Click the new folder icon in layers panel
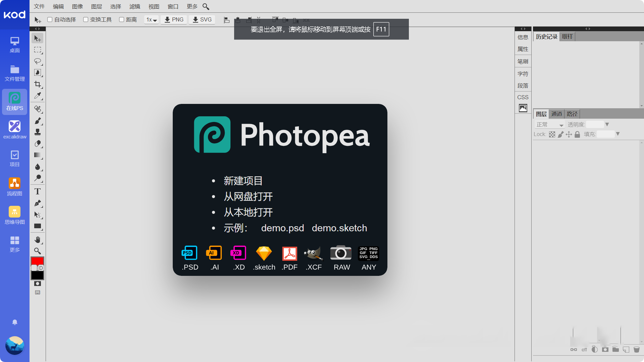Screen dimensions: 644x362 pyautogui.click(x=615, y=350)
